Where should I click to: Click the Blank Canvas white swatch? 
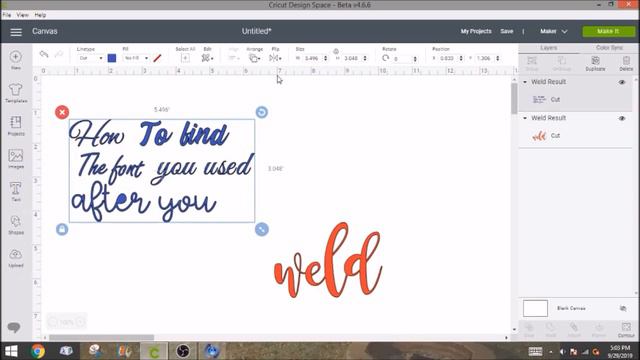(x=535, y=309)
